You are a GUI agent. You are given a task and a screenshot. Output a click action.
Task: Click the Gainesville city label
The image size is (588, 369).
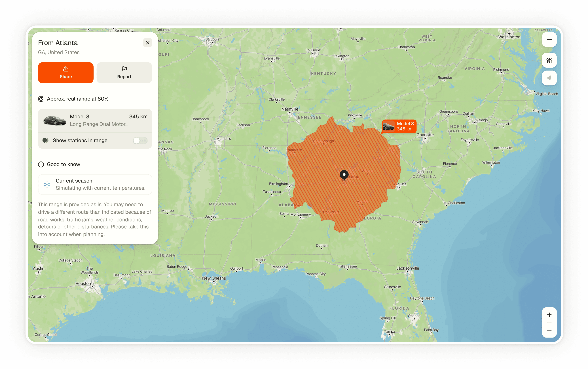(x=392, y=287)
